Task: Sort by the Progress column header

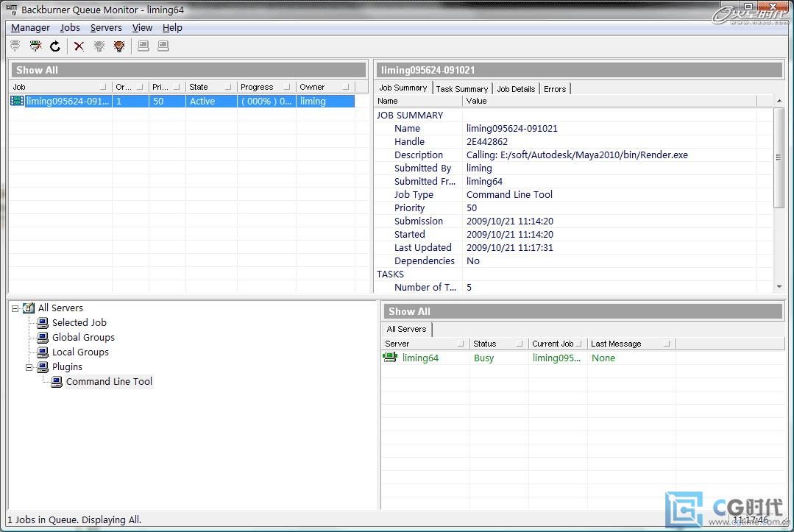Action: tap(266, 87)
